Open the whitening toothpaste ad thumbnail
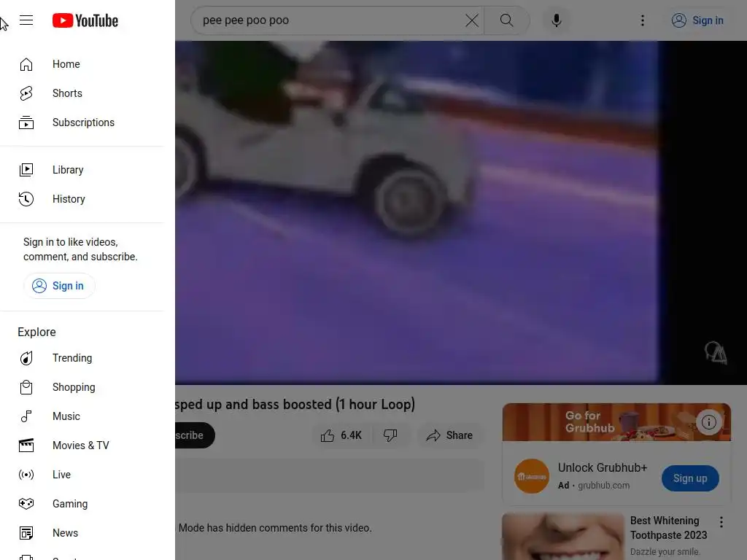Screen dimensions: 747x560 563,536
